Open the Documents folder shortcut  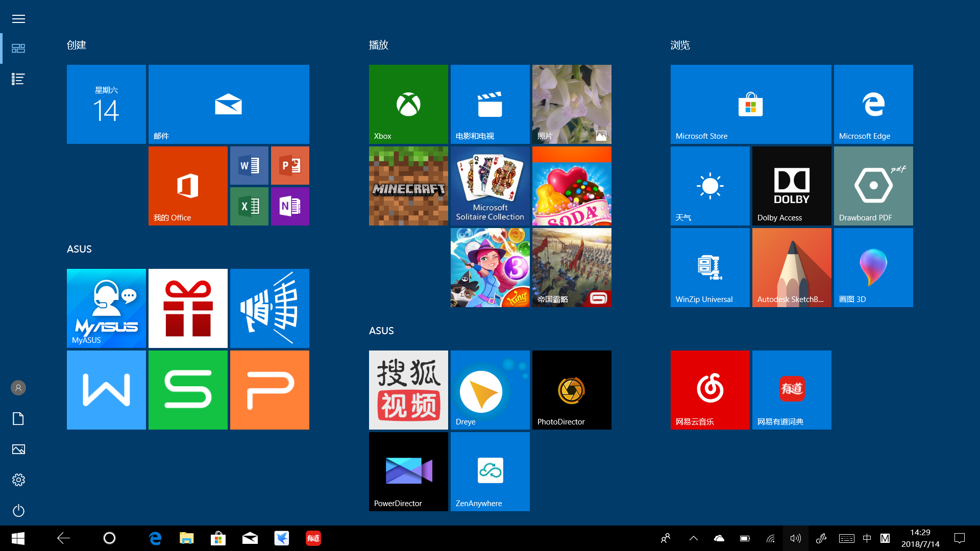point(18,419)
